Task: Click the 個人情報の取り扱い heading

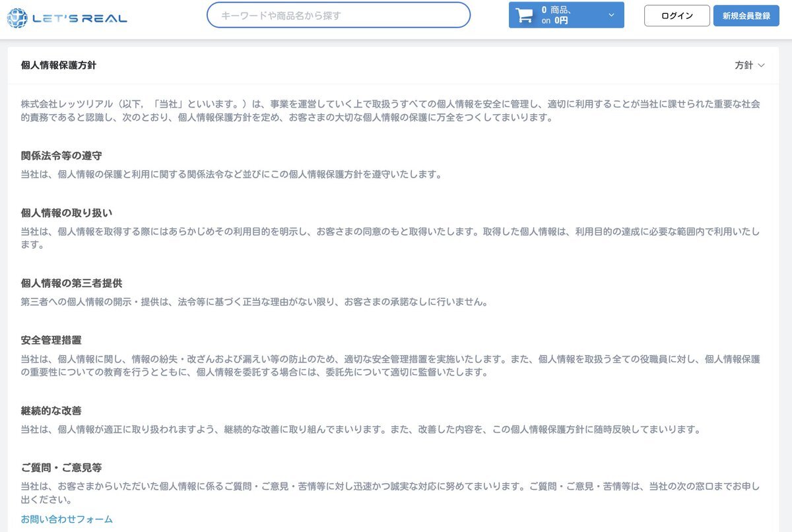Action: click(x=67, y=213)
